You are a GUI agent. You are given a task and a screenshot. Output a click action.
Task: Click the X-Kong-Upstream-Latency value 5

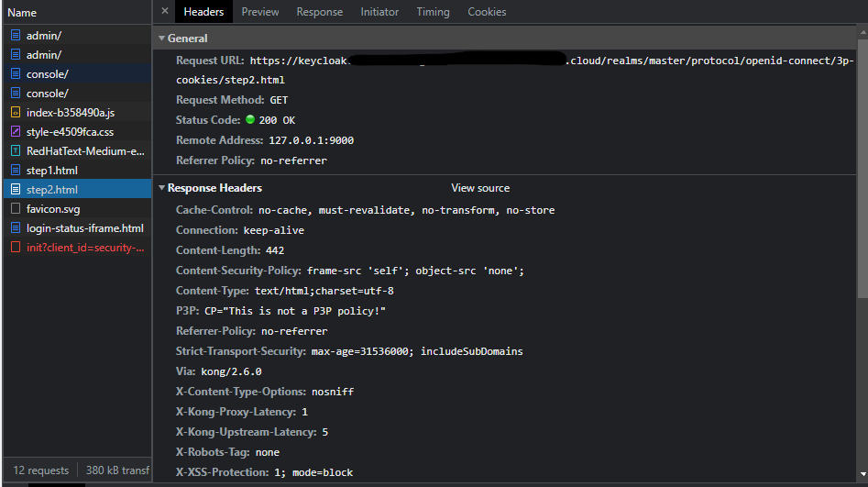[x=325, y=432]
